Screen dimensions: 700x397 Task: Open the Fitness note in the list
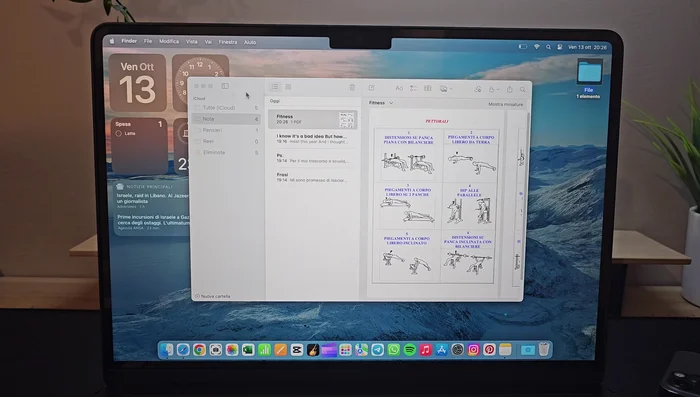pyautogui.click(x=312, y=119)
